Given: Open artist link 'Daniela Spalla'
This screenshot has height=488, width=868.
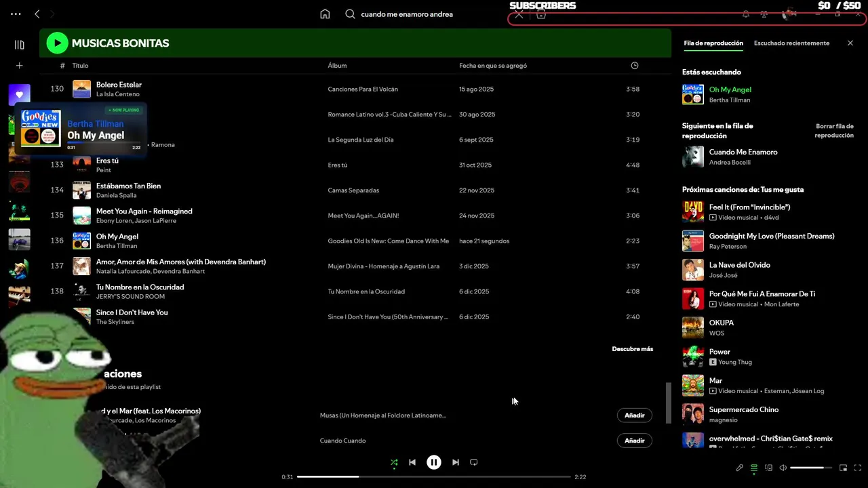Looking at the screenshot, I should pyautogui.click(x=116, y=195).
